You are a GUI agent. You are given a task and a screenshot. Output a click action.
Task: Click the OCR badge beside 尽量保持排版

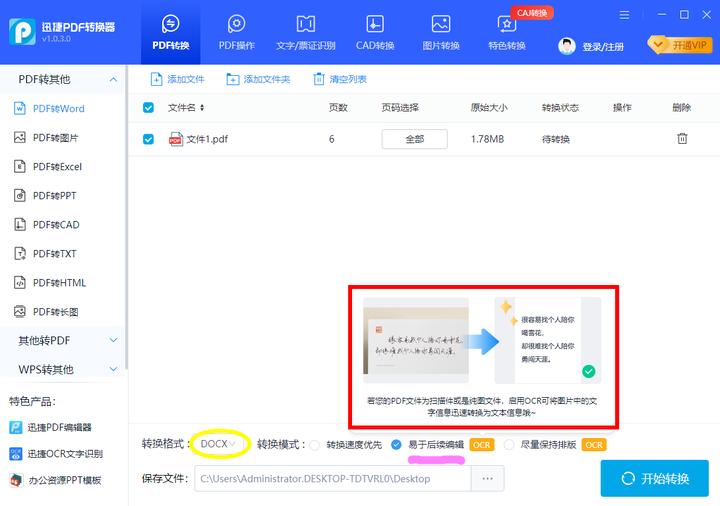point(594,445)
